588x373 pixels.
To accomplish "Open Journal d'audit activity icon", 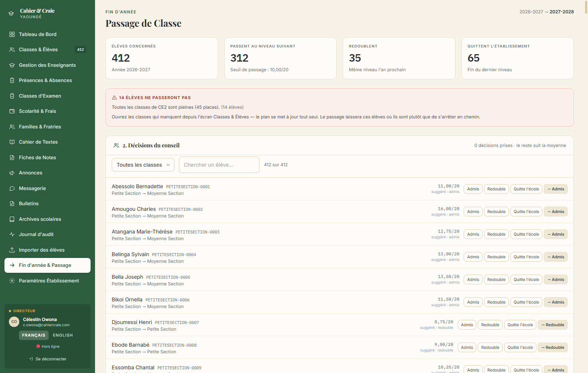I will (x=12, y=235).
